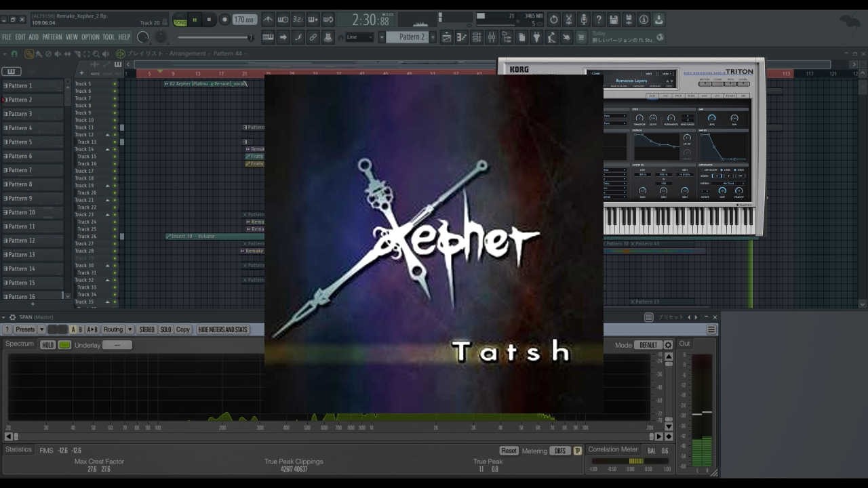Click the stop playback button
This screenshot has height=488, width=868.
209,20
